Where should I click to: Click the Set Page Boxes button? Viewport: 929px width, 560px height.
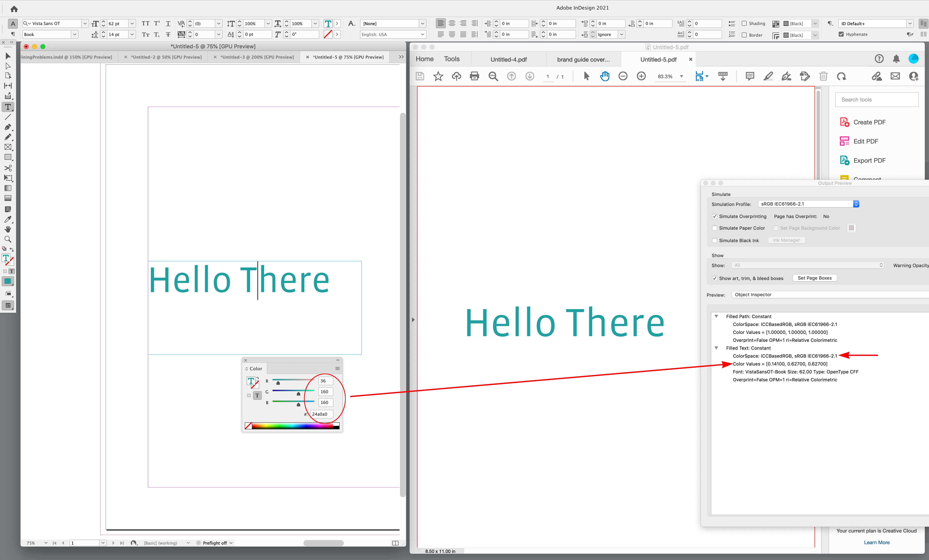[x=814, y=278]
